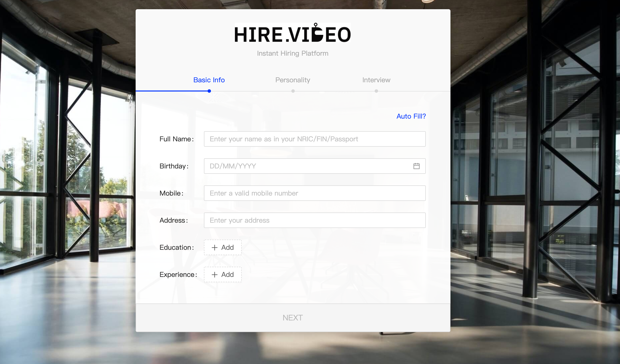Select the Basic Info tab
This screenshot has width=620, height=364.
[209, 80]
